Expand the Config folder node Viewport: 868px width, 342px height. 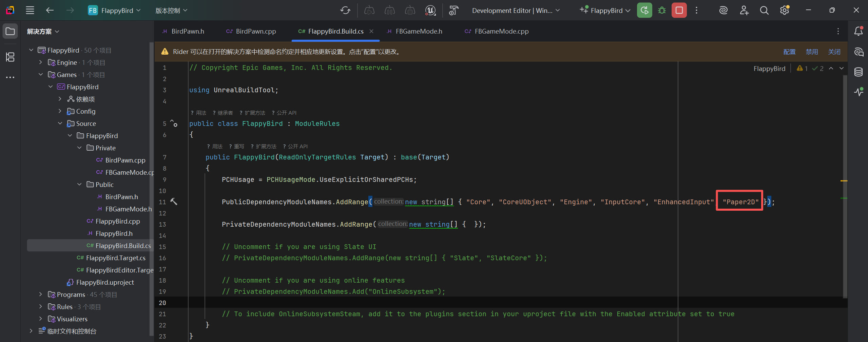click(x=60, y=111)
